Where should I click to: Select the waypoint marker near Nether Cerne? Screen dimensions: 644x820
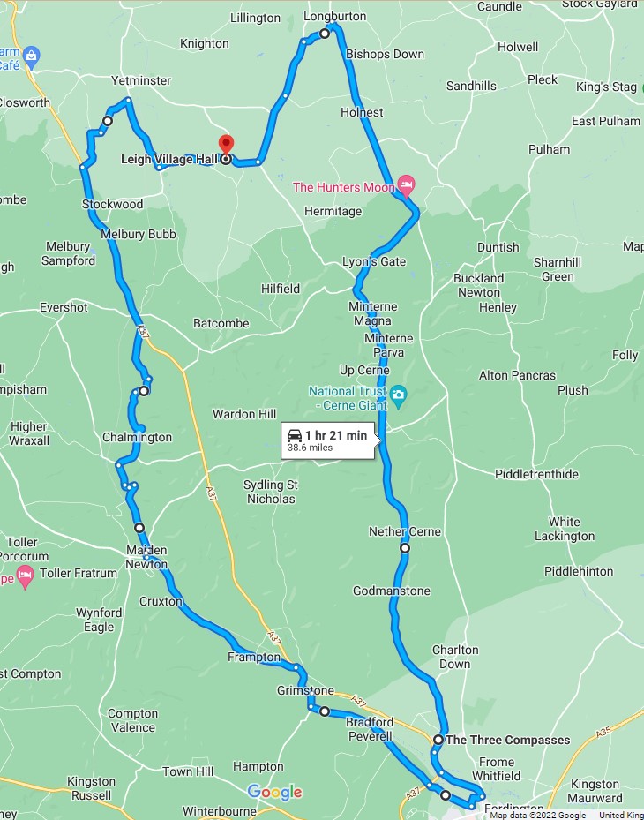405,548
